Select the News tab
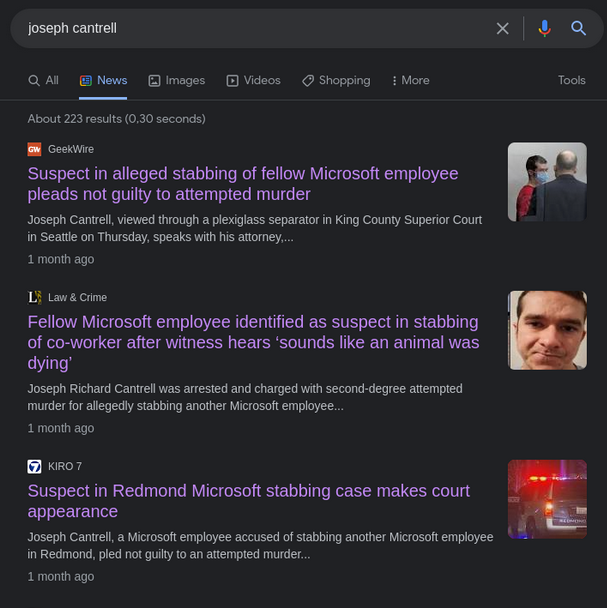Viewport: 607px width, 608px height. 103,80
